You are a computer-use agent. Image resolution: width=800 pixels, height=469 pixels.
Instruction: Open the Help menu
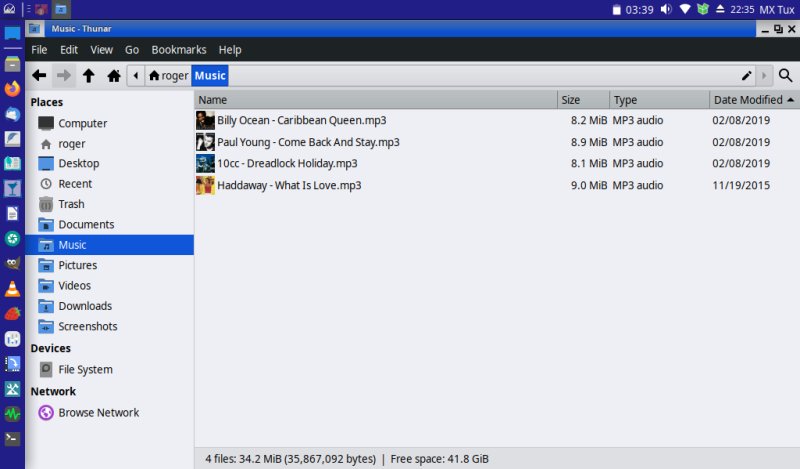(230, 50)
